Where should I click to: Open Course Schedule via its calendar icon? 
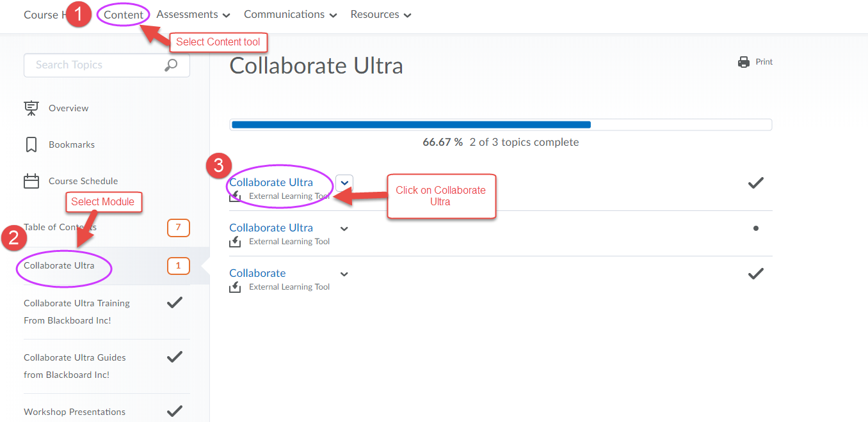31,180
